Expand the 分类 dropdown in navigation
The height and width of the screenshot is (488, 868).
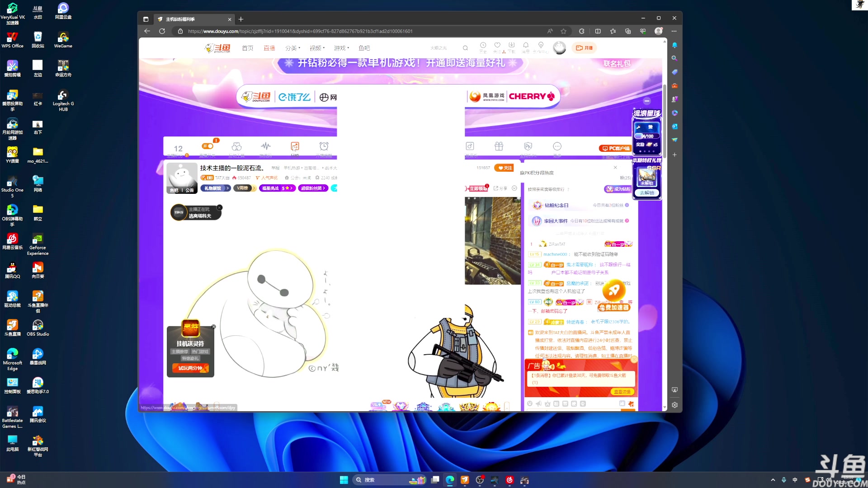point(292,48)
